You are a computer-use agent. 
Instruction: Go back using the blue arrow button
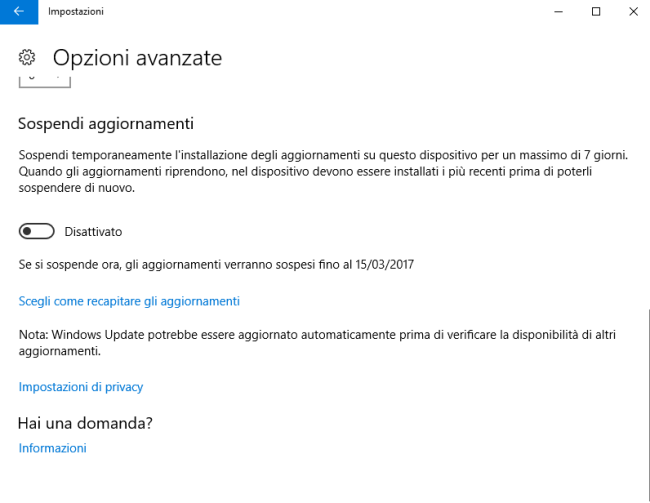pyautogui.click(x=19, y=12)
